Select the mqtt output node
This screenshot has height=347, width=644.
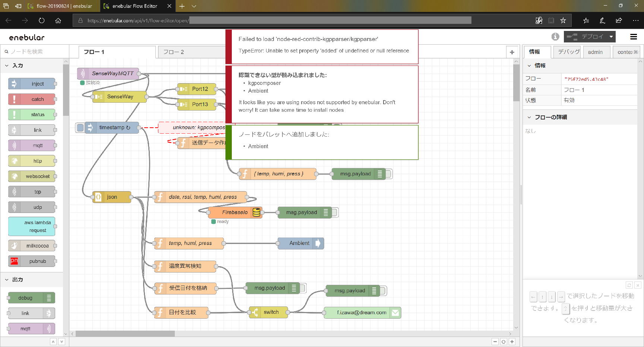click(31, 329)
